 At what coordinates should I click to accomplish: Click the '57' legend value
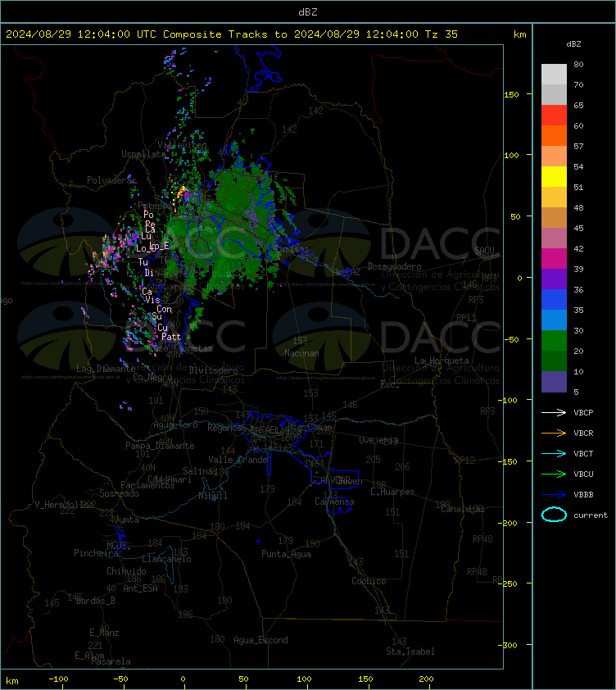pyautogui.click(x=578, y=146)
